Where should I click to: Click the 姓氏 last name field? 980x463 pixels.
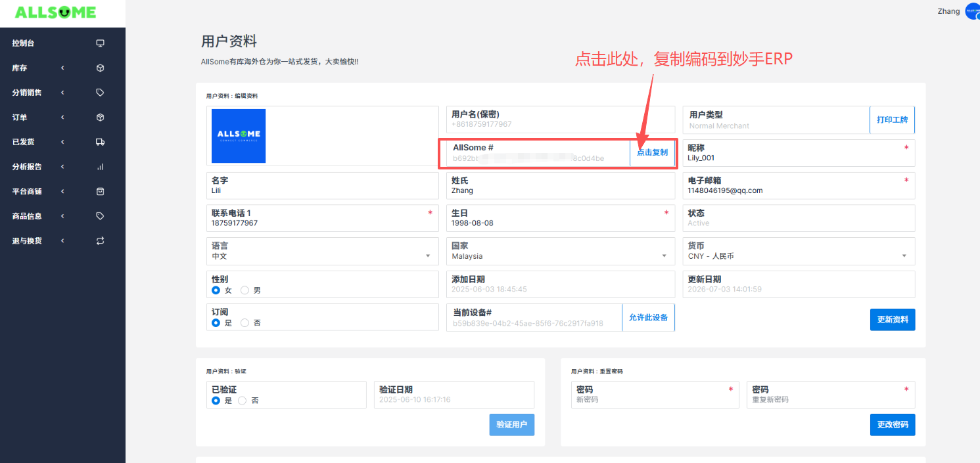click(561, 185)
